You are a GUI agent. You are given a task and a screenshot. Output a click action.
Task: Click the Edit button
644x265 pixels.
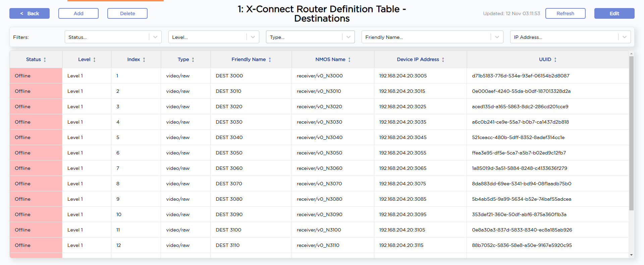click(614, 13)
